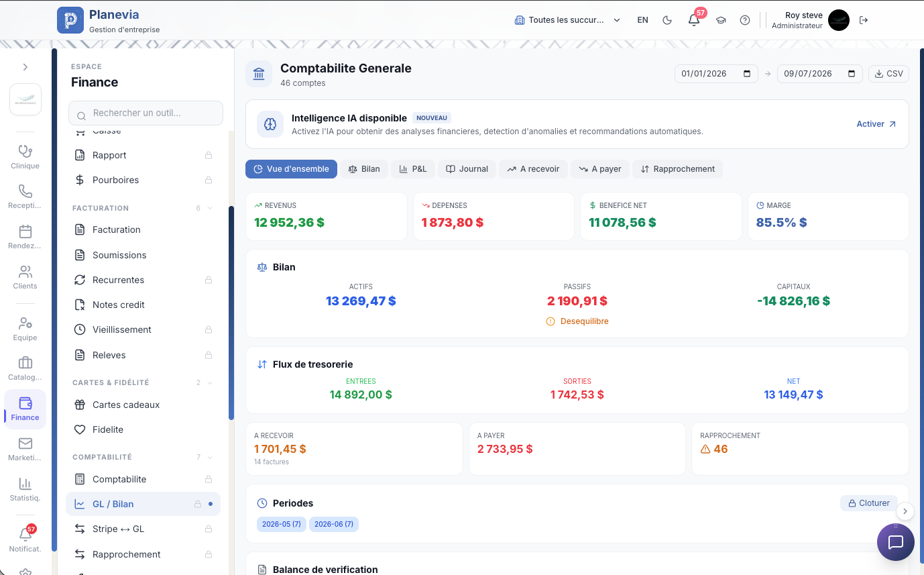Switch to the Journal tab

(x=467, y=169)
